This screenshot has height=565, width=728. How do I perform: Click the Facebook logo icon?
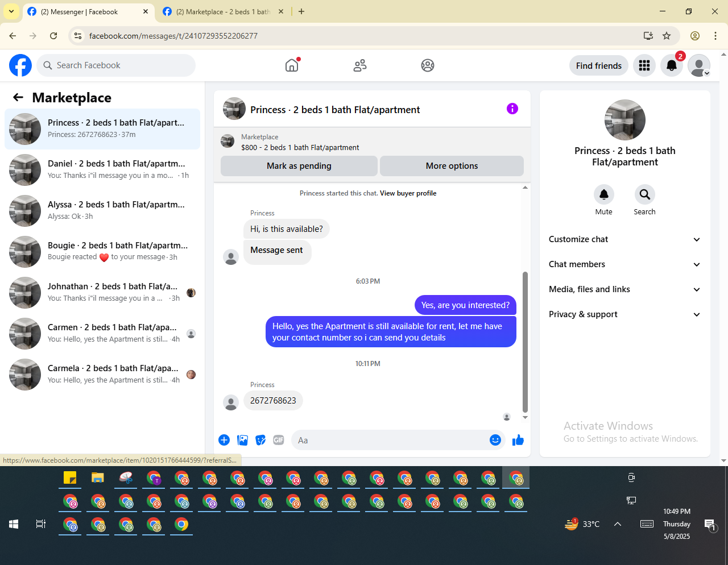(20, 65)
